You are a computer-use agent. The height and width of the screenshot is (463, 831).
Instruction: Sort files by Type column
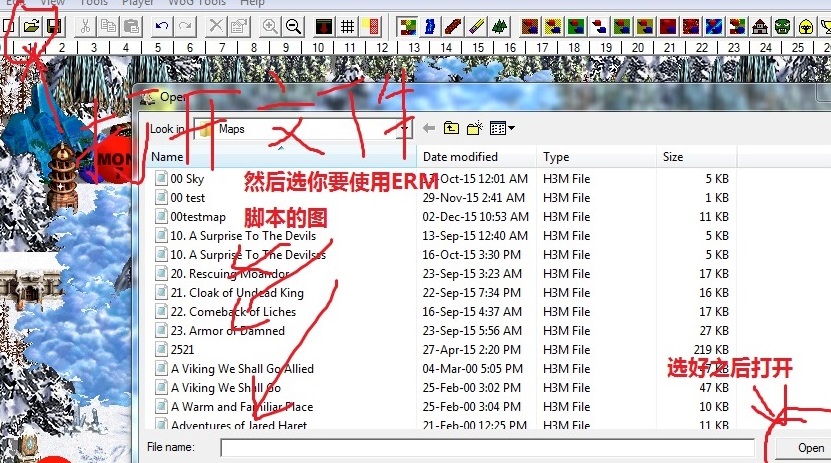(x=597, y=157)
